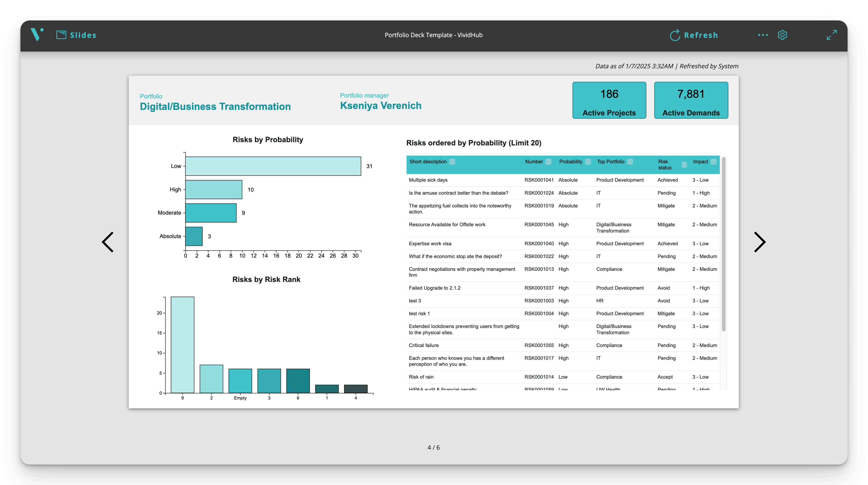Screen dimensions: 868x485
Task: Click the VividHub logo icon
Action: point(37,34)
